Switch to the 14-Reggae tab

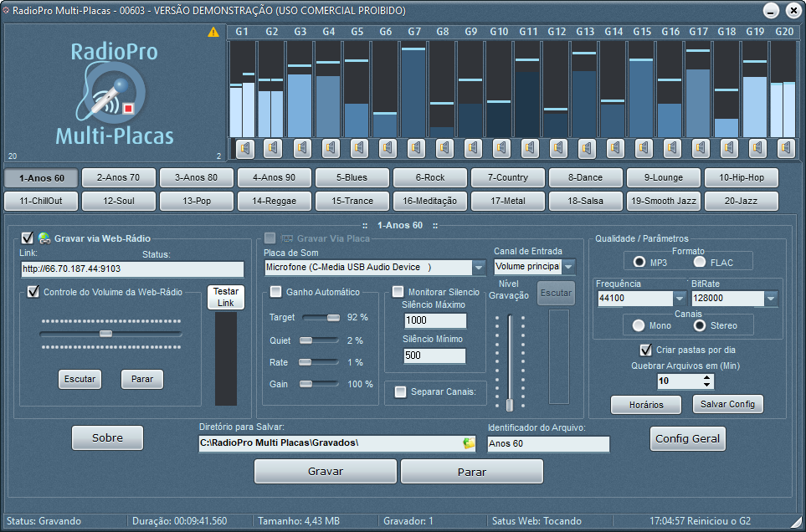coord(275,201)
